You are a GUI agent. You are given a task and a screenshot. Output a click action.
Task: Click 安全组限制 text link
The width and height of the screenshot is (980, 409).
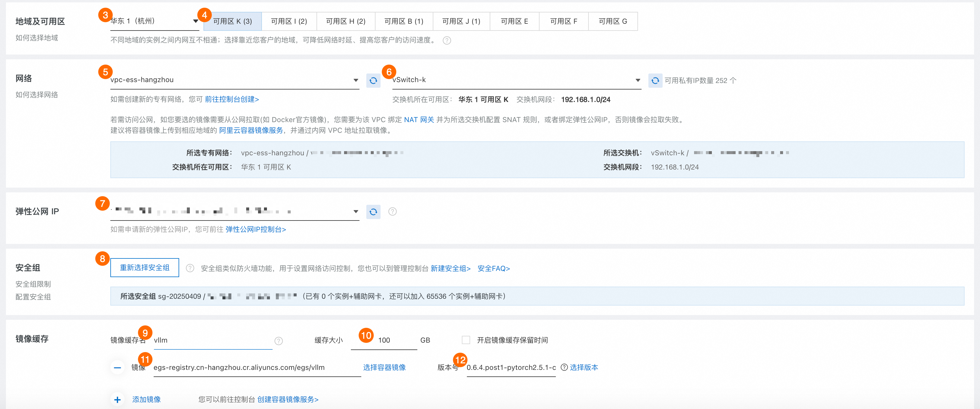pos(33,284)
